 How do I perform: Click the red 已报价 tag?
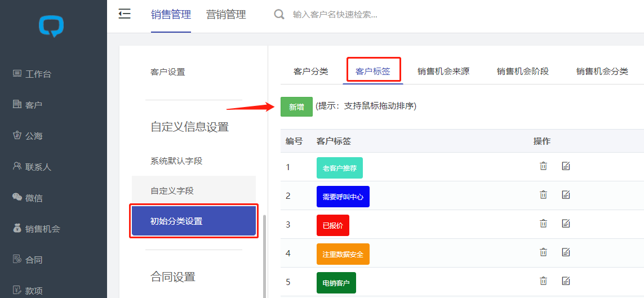click(x=333, y=225)
